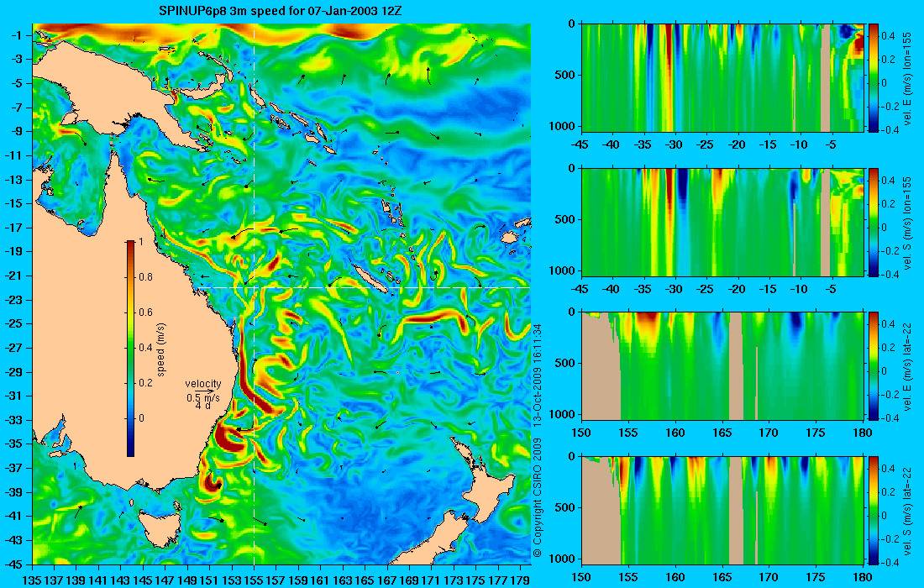Viewport: 924px width, 588px height.
Task: Click colorbar of the bottom section panel
Action: tap(874, 510)
